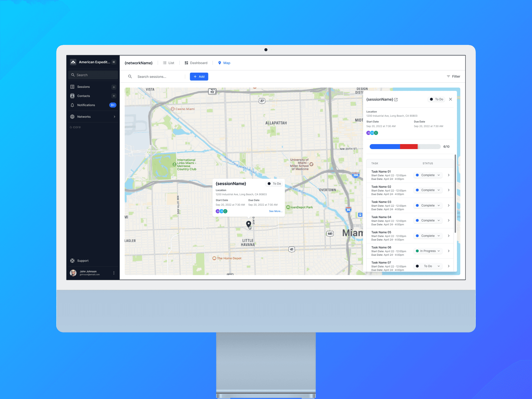Viewport: 532px width, 399px height.
Task: Close the session detail panel
Action: (x=451, y=99)
